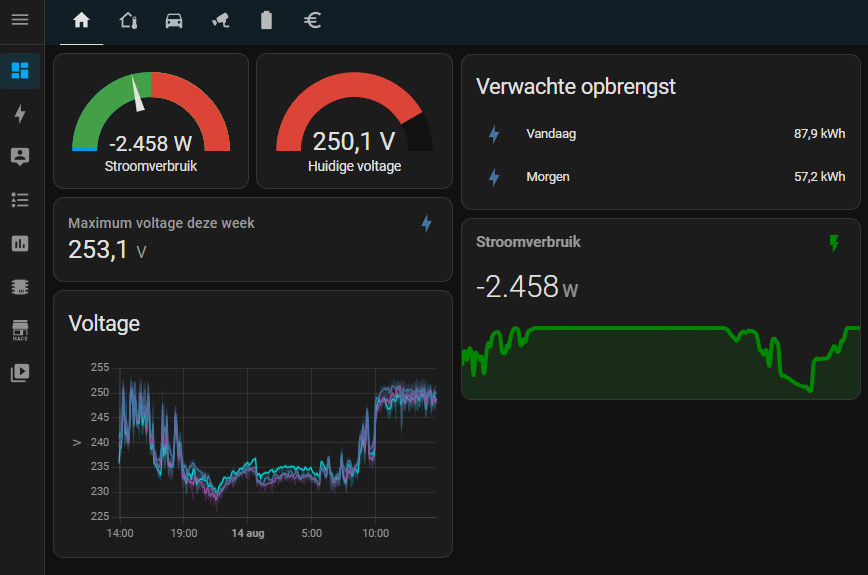Switch to the battery tab
The width and height of the screenshot is (868, 575).
point(266,21)
